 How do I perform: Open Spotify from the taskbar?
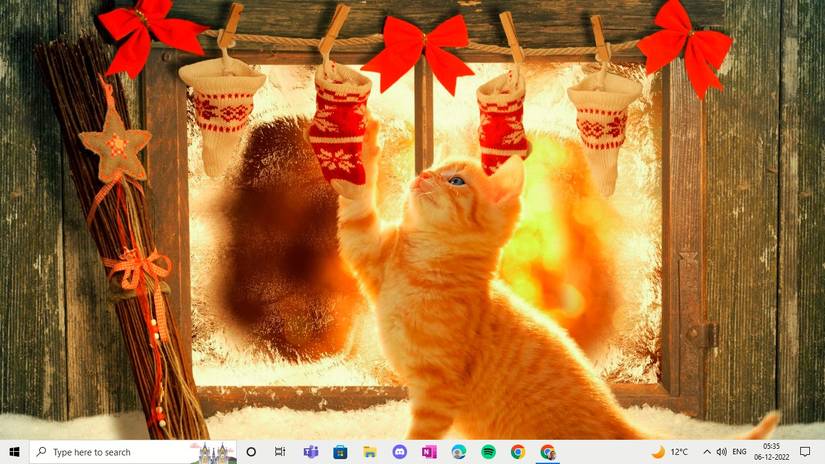click(488, 452)
